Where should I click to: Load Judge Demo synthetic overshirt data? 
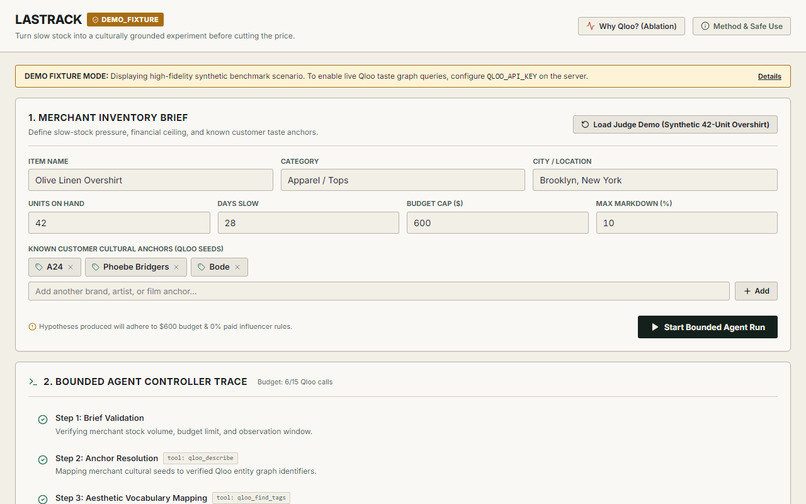tap(675, 124)
